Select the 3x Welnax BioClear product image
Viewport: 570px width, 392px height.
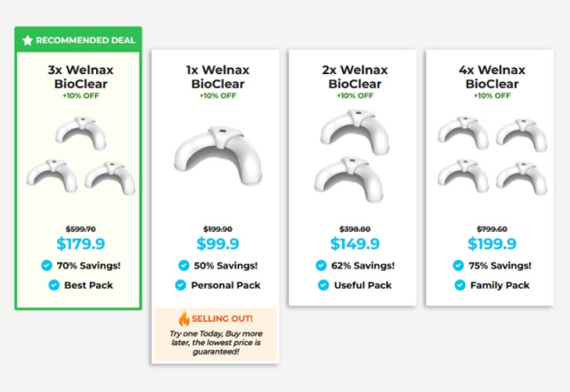click(x=77, y=155)
